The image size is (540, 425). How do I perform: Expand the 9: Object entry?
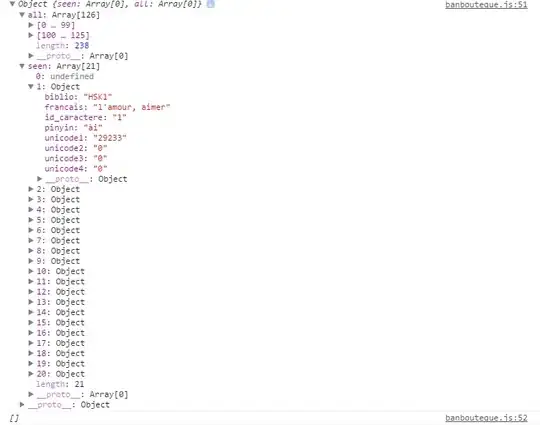click(31, 261)
